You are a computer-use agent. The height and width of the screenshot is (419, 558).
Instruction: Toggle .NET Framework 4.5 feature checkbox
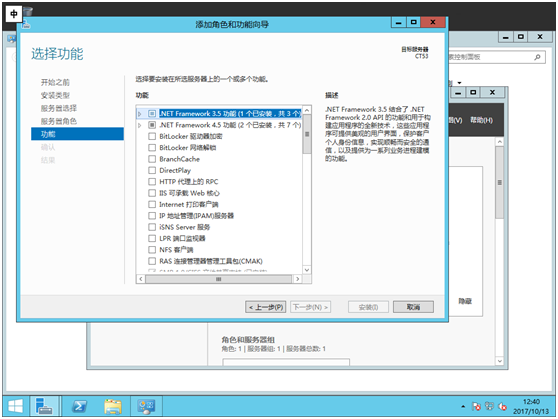point(152,125)
